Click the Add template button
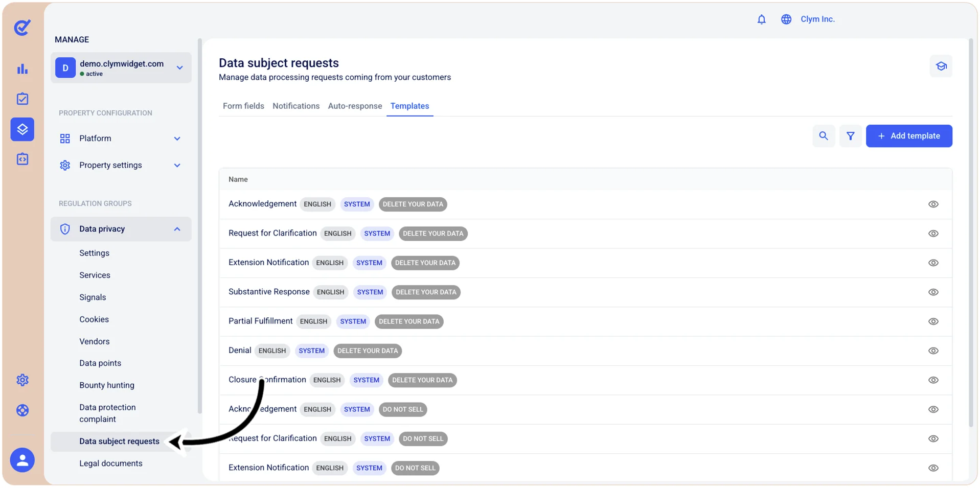980x488 pixels. (x=908, y=136)
